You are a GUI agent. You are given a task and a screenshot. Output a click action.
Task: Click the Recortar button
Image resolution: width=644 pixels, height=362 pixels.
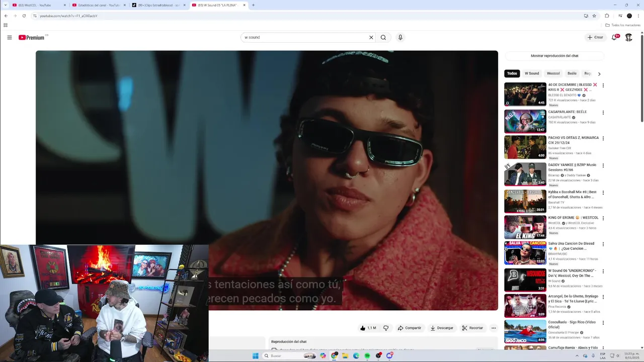(472, 328)
